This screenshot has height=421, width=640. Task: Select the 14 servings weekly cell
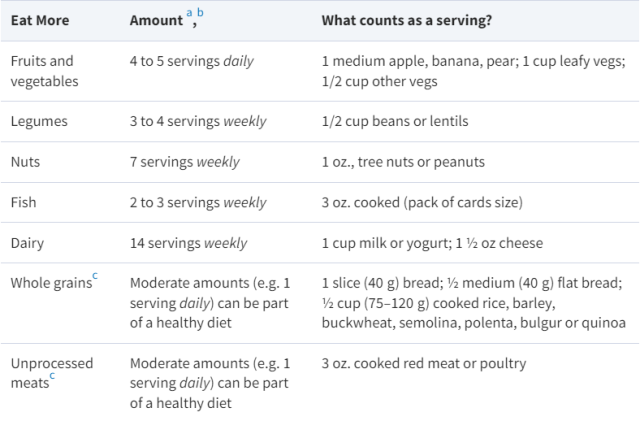(188, 243)
